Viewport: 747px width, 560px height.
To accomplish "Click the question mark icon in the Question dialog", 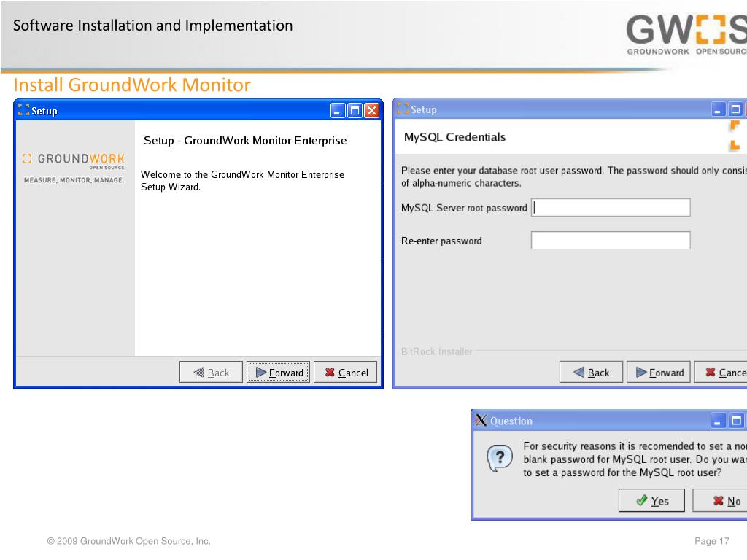I will [499, 458].
